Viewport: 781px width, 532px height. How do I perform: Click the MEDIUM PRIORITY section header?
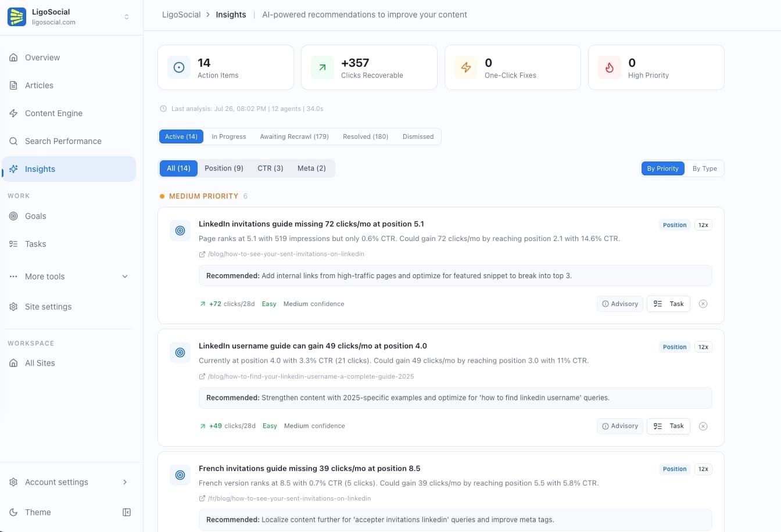tap(203, 196)
